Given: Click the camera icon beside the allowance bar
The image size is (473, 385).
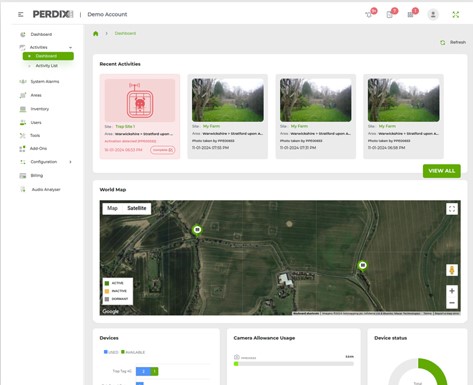Looking at the screenshot, I should pos(237,357).
